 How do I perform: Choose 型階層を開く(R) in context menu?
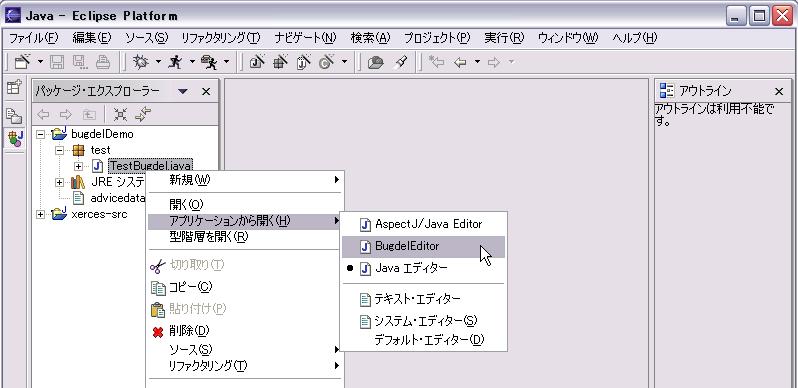pyautogui.click(x=245, y=237)
